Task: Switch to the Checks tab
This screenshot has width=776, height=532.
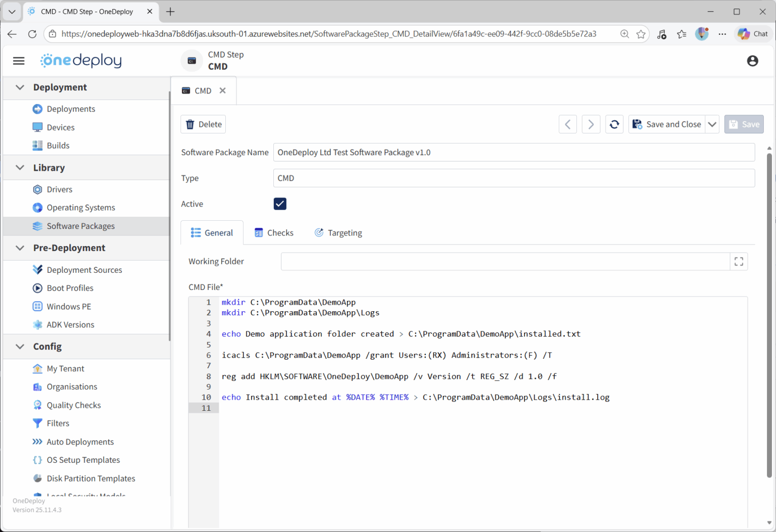Action: (x=274, y=233)
